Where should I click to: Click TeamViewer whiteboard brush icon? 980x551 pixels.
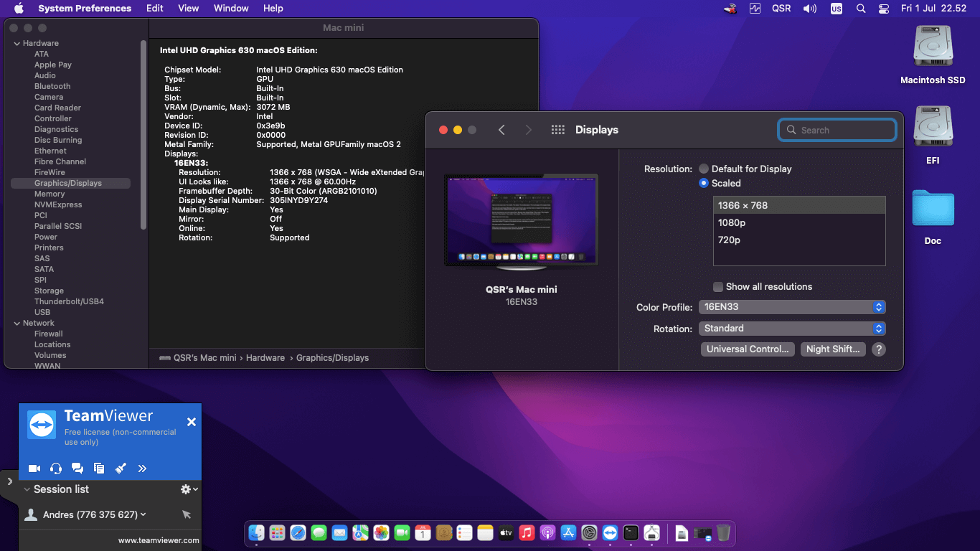121,468
